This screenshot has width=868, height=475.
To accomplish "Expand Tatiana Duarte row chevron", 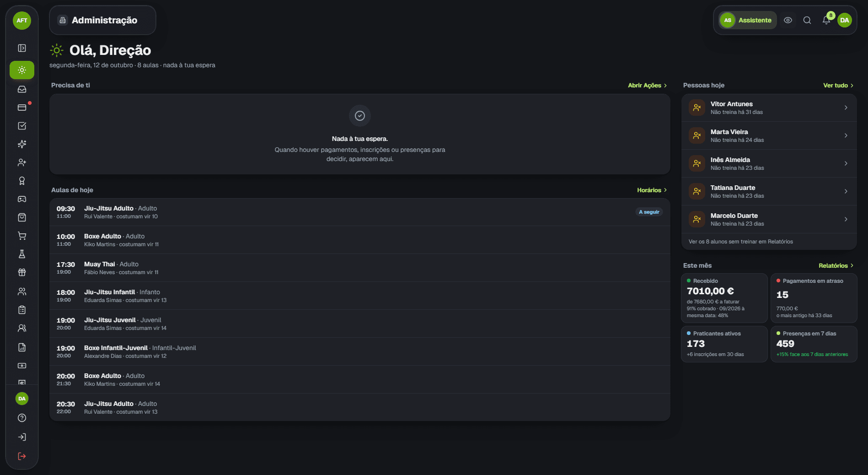I will pyautogui.click(x=846, y=191).
